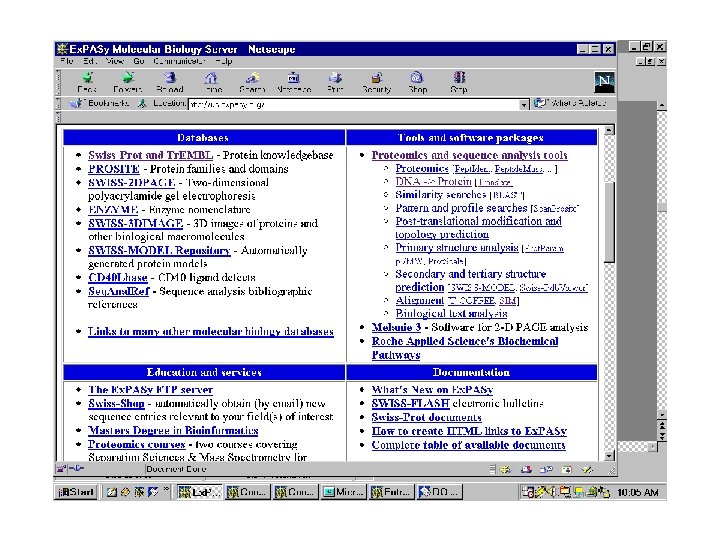Open Complete table of available documents link

click(x=469, y=445)
